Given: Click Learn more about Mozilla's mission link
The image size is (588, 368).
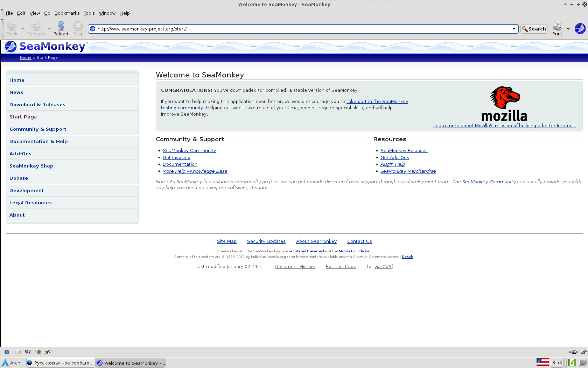Looking at the screenshot, I should click(504, 125).
